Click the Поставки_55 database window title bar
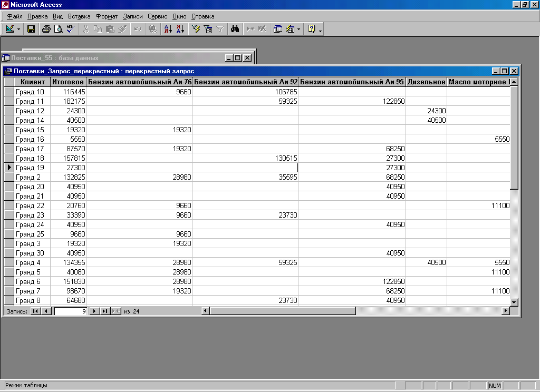 point(128,58)
